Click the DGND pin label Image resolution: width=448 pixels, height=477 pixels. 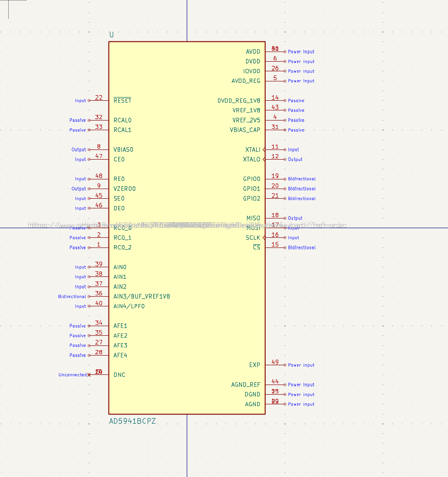253,395
